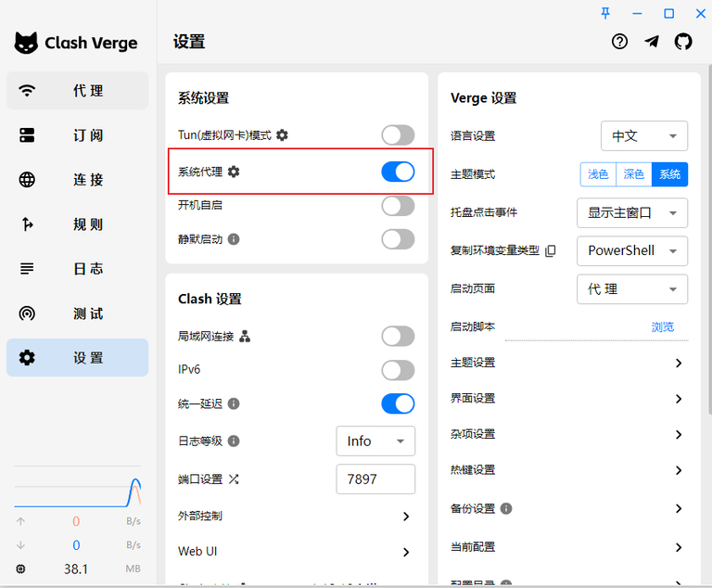The image size is (712, 588).
Task: Select the 深色 theme mode
Action: [x=634, y=174]
